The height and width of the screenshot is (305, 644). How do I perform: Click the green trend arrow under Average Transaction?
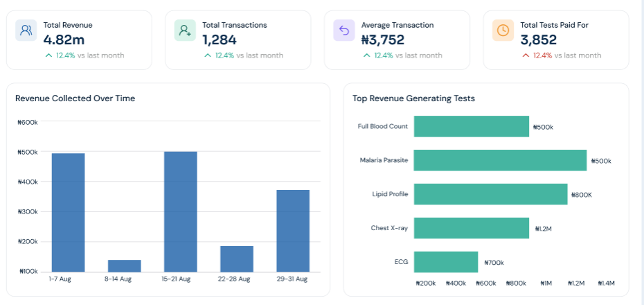click(x=366, y=55)
